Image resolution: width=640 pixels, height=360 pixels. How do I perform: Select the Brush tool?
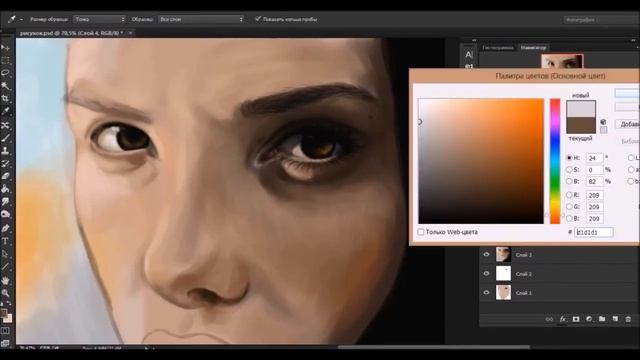[x=5, y=138]
